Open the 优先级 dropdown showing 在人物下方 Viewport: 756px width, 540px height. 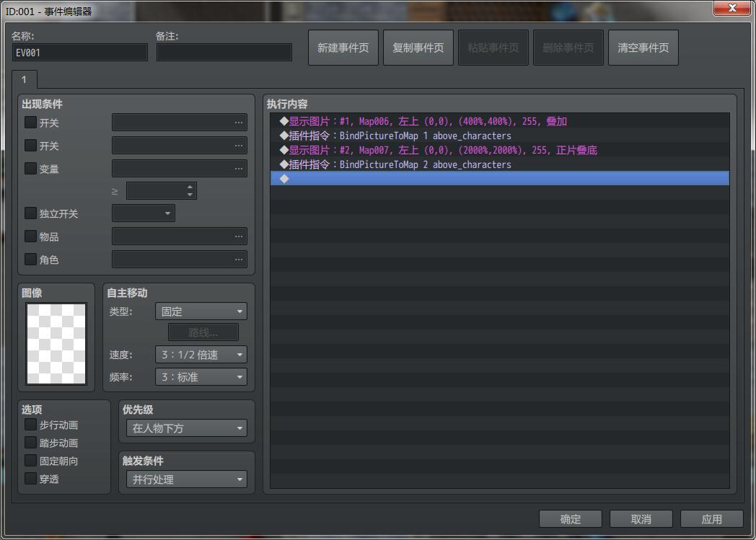187,428
